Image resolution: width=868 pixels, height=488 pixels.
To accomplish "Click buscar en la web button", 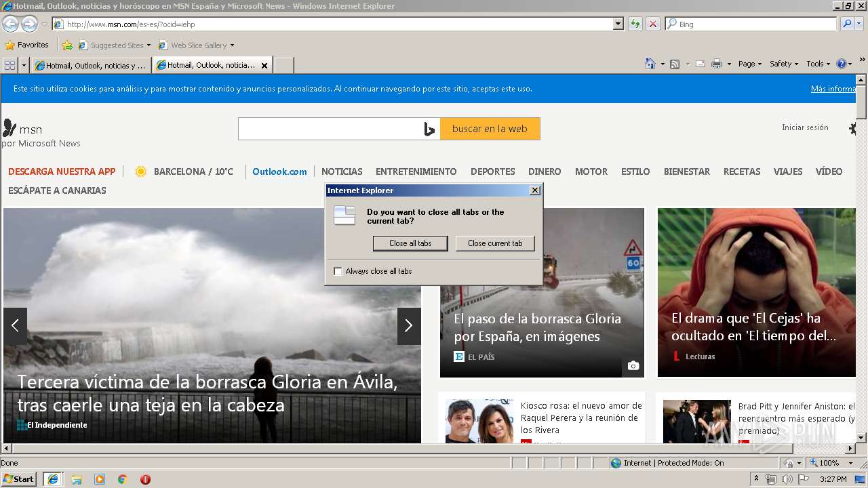I will (490, 129).
